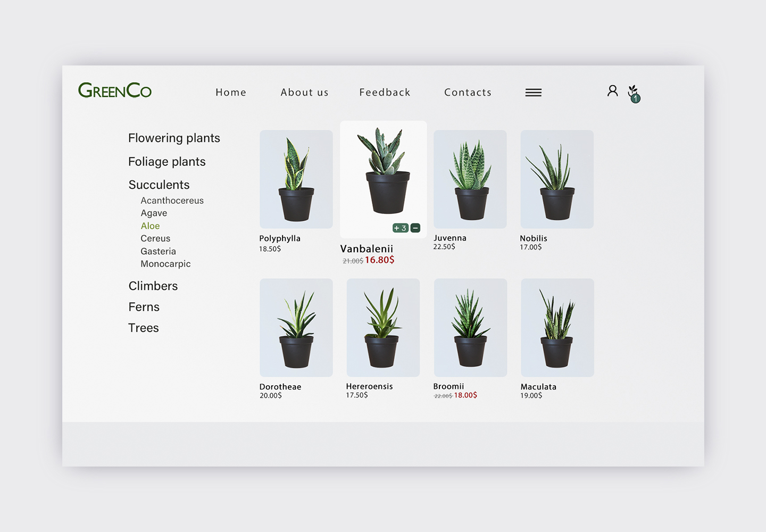This screenshot has height=532, width=766.
Task: Click the 16.80$ sale price
Action: (x=380, y=260)
